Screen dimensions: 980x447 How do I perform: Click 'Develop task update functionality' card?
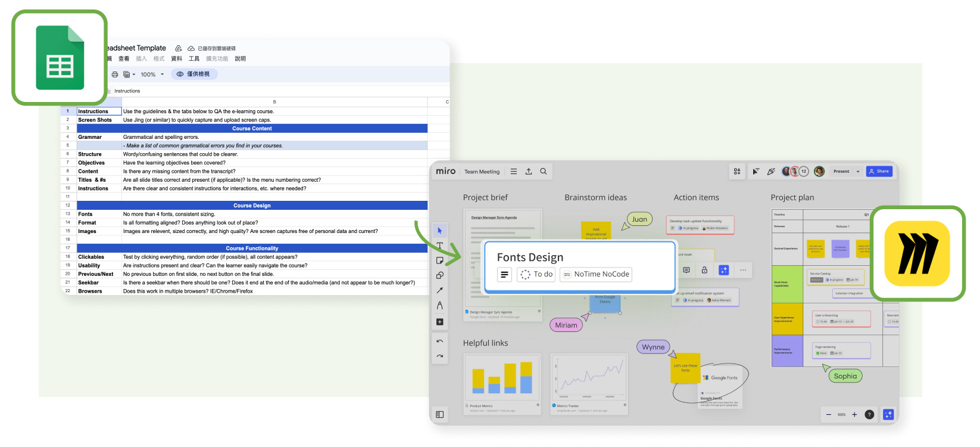pos(700,225)
